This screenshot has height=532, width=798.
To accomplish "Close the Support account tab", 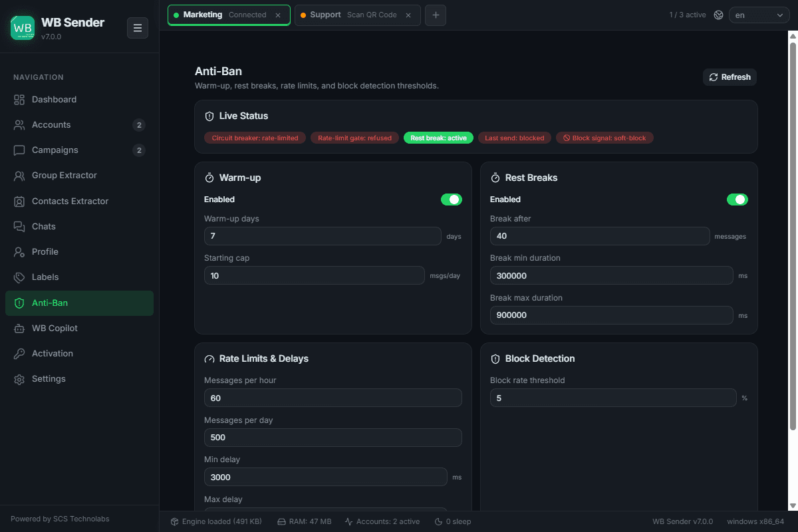I will (x=408, y=15).
